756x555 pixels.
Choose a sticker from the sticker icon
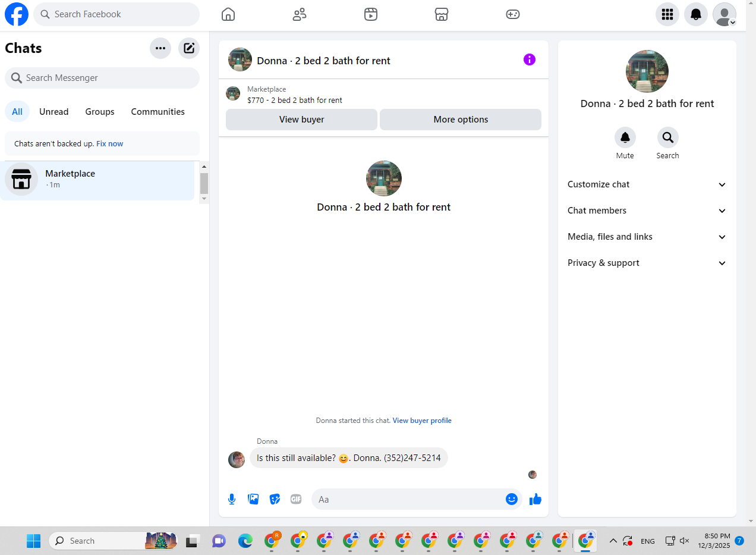click(x=275, y=499)
